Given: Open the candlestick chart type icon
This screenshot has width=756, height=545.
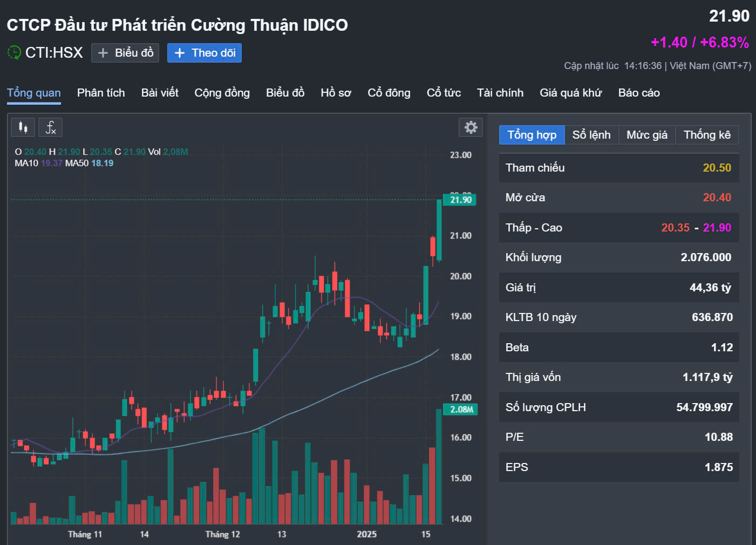Looking at the screenshot, I should [x=23, y=127].
